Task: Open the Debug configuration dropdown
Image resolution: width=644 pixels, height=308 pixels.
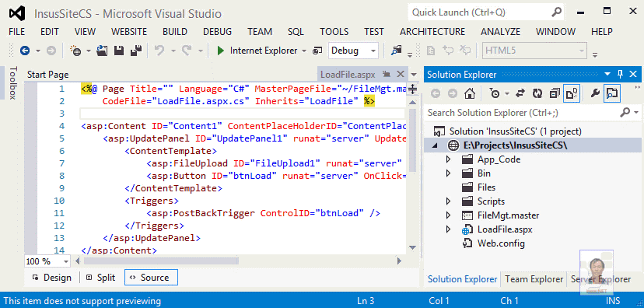Action: [373, 51]
